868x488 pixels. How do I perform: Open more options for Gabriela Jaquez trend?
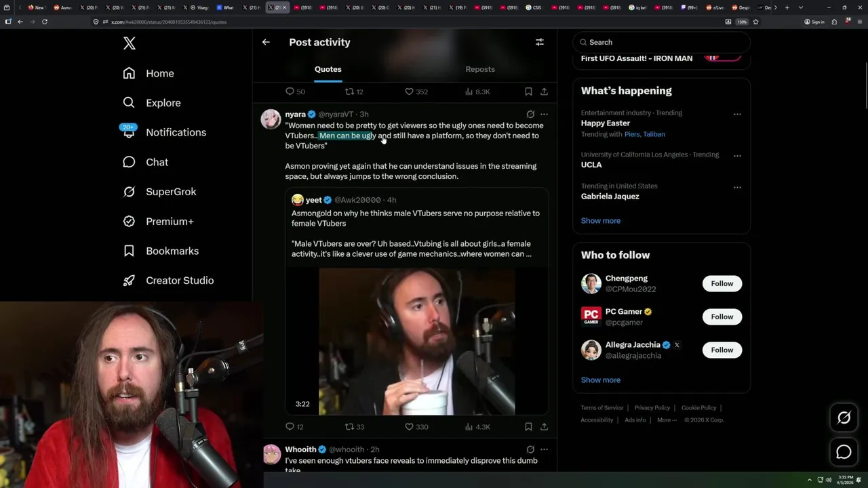(x=737, y=186)
